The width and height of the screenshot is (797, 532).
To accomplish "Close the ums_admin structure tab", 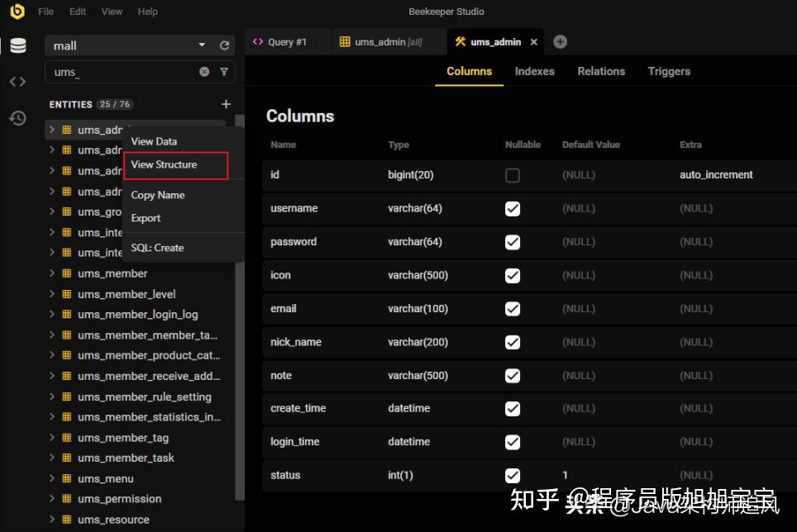I will coord(534,42).
